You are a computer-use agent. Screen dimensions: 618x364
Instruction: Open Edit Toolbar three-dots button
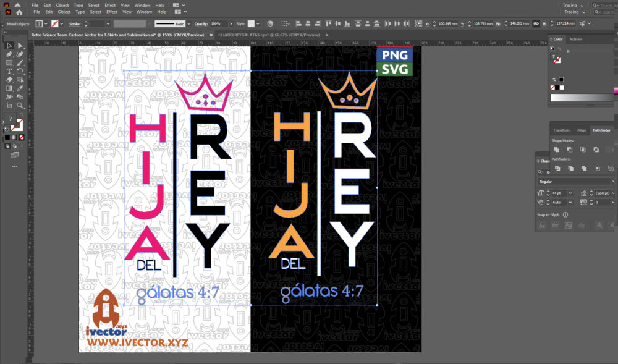click(x=15, y=167)
